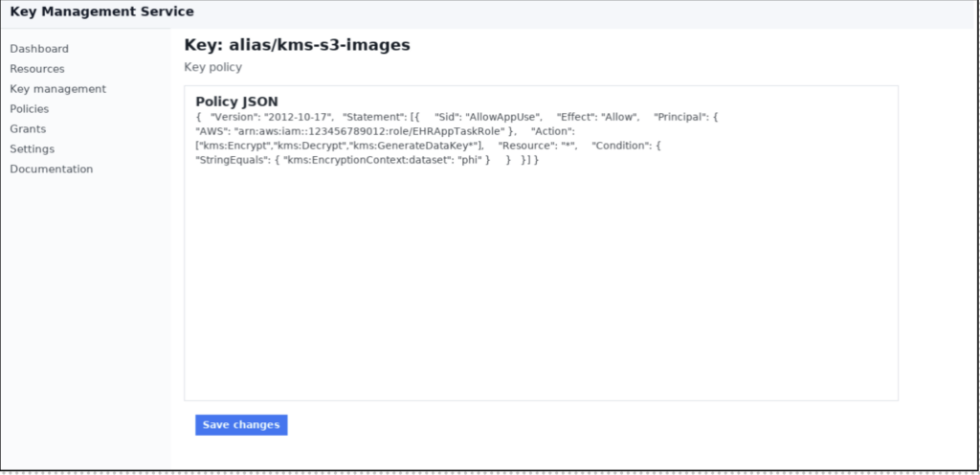Open the Documentation link
This screenshot has height=475, width=980.
(52, 169)
